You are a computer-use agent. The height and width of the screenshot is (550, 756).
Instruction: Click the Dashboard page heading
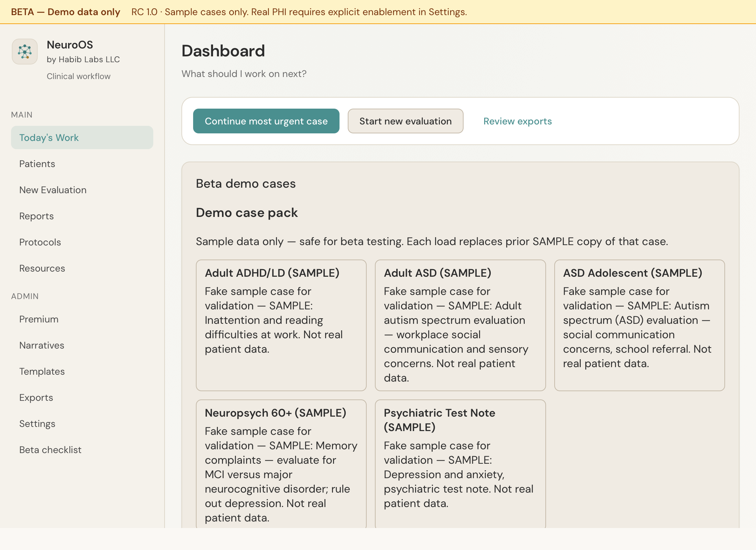[223, 51]
